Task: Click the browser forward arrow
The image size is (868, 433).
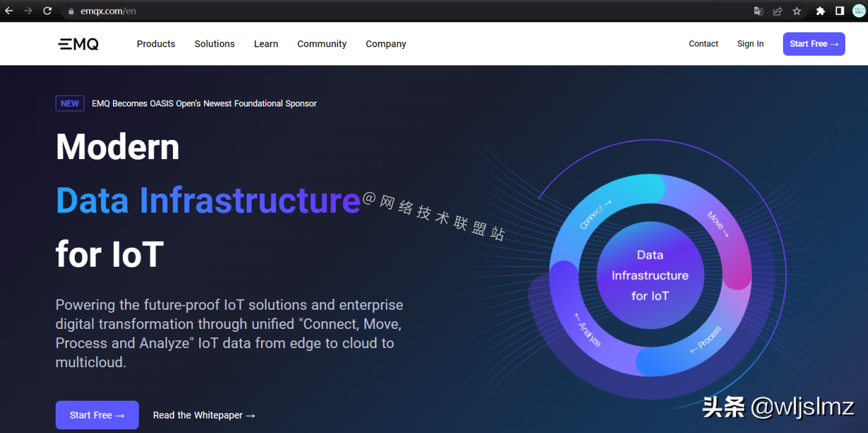Action: click(x=28, y=11)
